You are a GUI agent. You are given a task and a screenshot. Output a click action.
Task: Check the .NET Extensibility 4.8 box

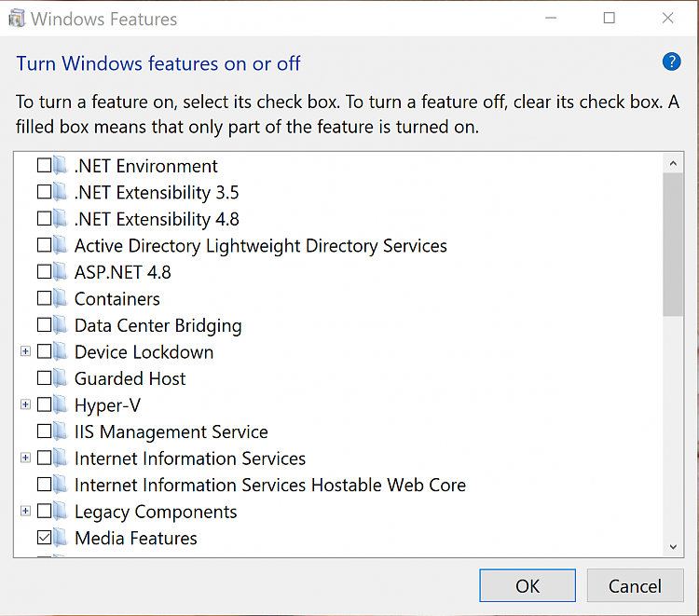pos(44,218)
